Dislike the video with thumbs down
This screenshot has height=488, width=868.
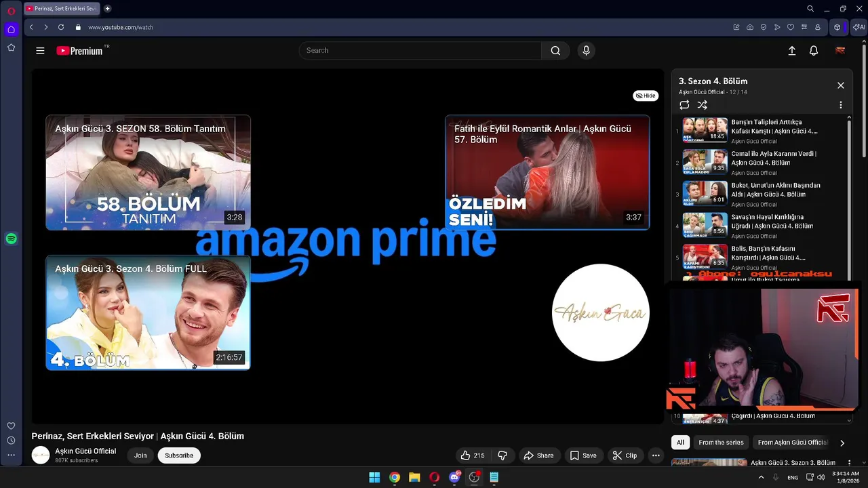click(502, 455)
